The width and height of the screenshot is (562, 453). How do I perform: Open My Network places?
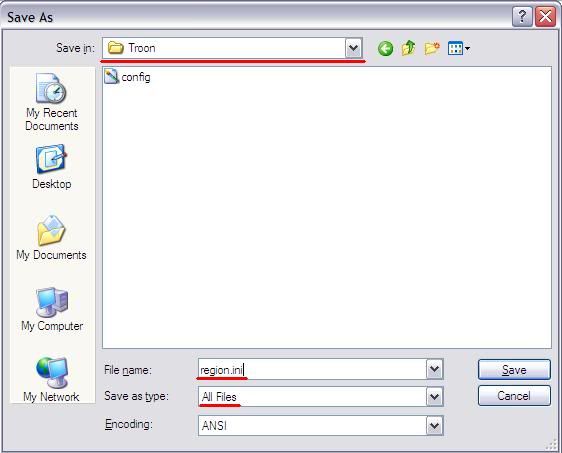[52, 380]
